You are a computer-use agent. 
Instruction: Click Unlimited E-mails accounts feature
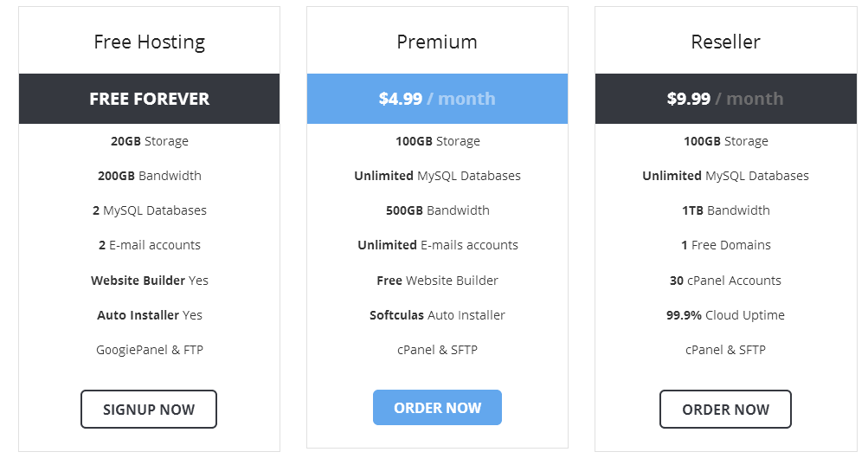(x=438, y=245)
